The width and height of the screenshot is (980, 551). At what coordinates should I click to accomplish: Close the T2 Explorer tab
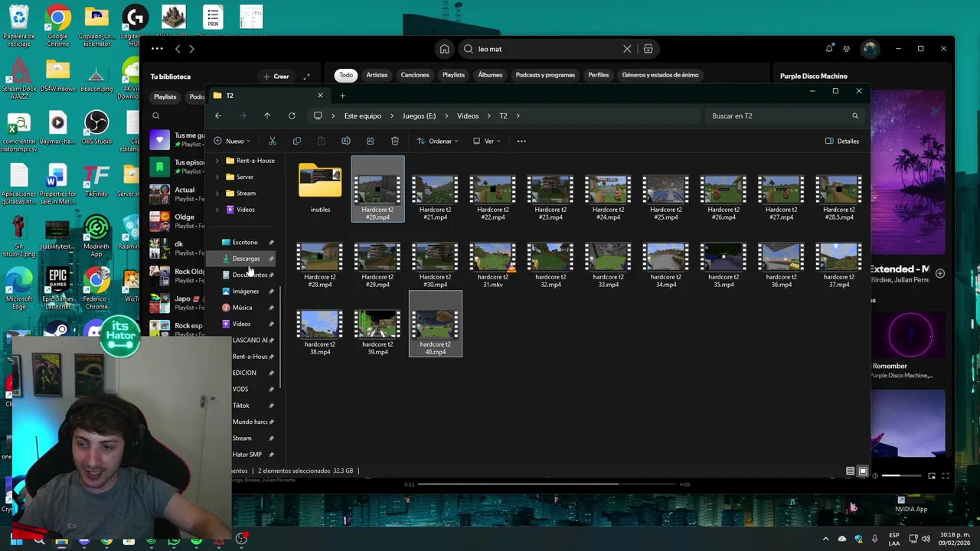pos(320,95)
